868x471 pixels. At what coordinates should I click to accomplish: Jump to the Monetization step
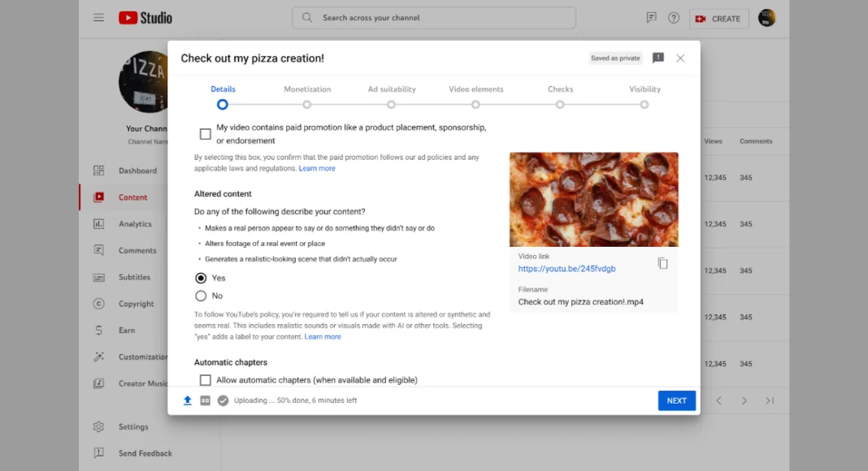pyautogui.click(x=307, y=104)
